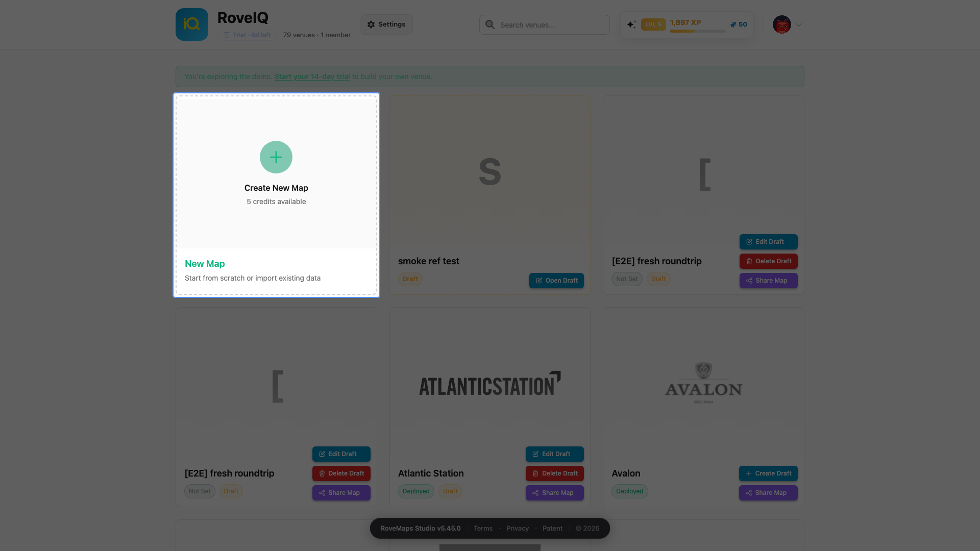
Task: Share Map of top-row [E2E] fresh roundtrip
Action: 768,281
